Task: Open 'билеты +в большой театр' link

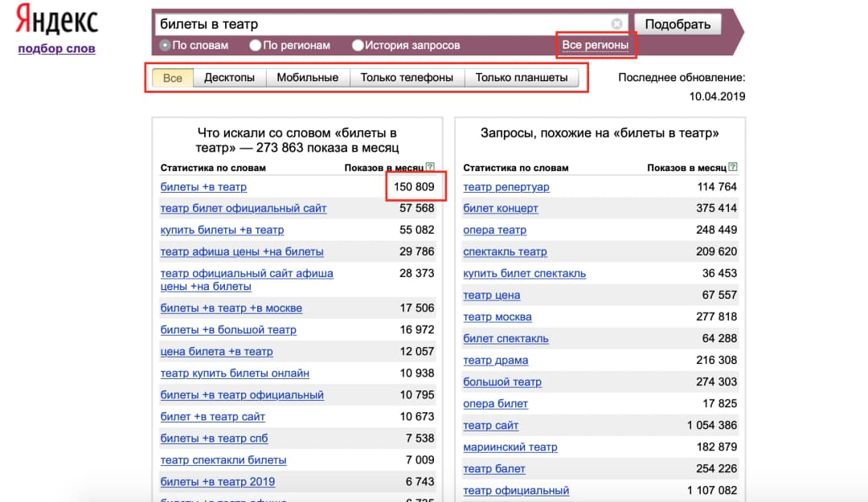Action: [x=228, y=330]
